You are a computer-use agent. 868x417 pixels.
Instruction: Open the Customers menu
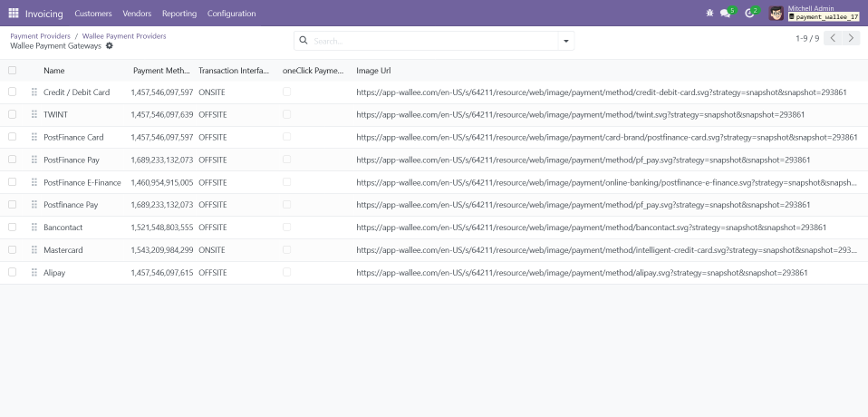coord(93,14)
